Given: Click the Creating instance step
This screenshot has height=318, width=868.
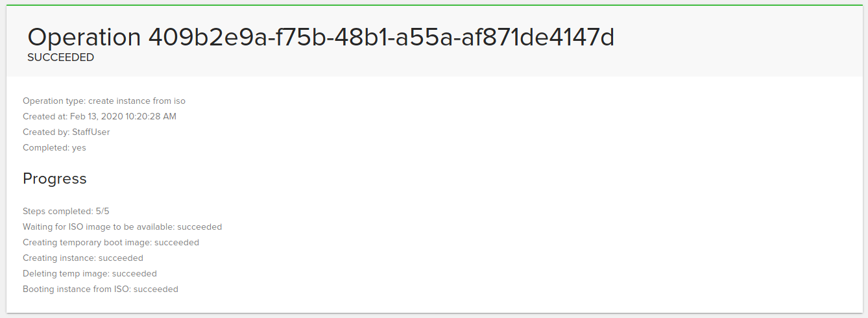Looking at the screenshot, I should (83, 258).
